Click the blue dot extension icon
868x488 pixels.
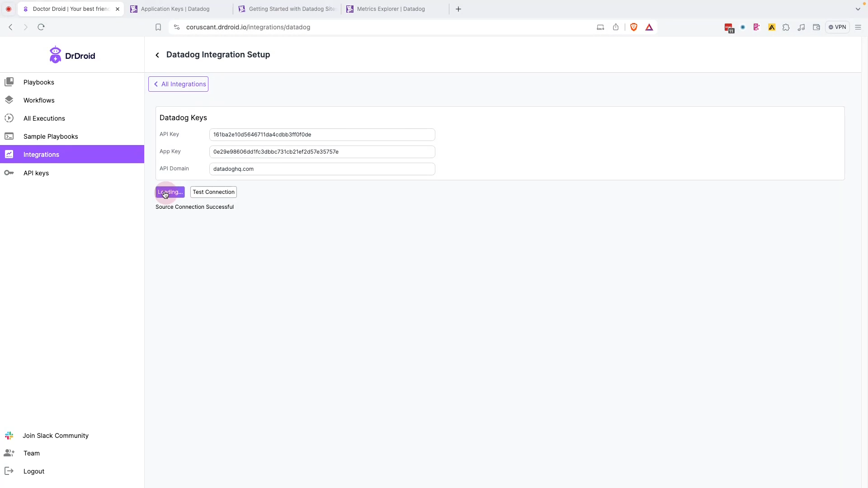tap(743, 27)
